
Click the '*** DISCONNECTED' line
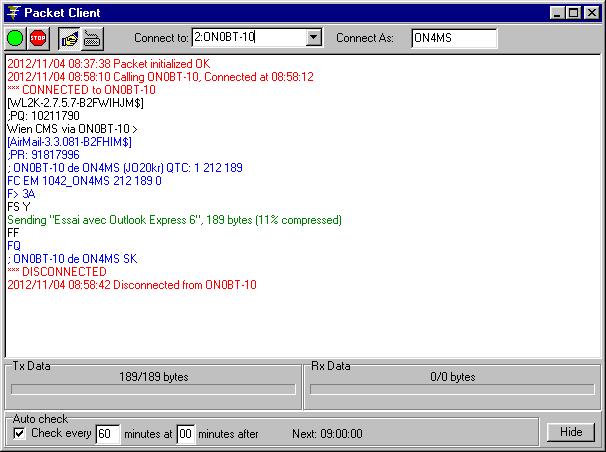(57, 272)
